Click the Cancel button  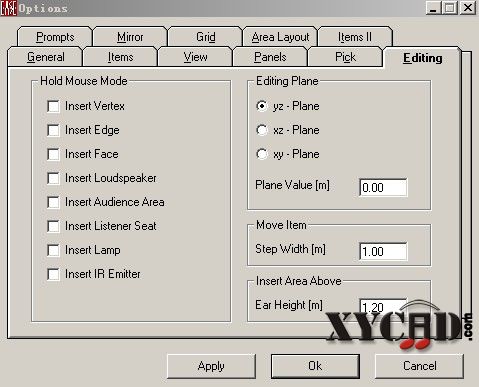pos(419,366)
